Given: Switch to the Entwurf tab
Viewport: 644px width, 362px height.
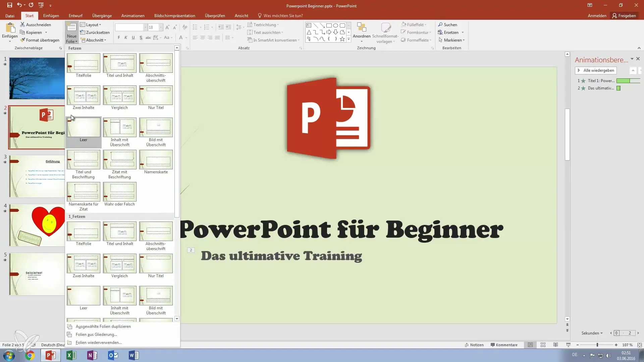Looking at the screenshot, I should pos(75,16).
